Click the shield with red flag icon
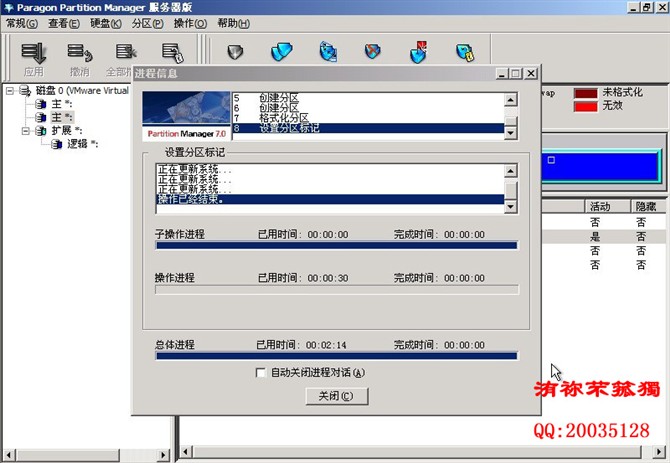The image size is (670, 463). click(x=418, y=52)
